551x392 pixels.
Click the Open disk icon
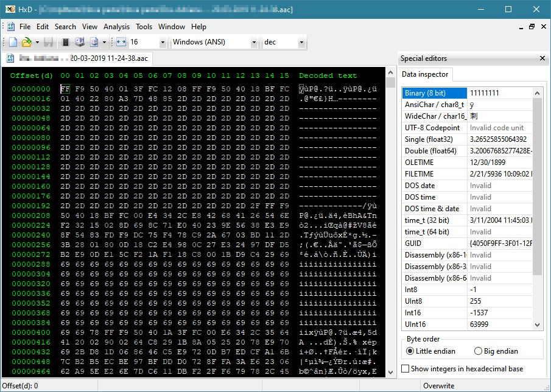pos(79,42)
